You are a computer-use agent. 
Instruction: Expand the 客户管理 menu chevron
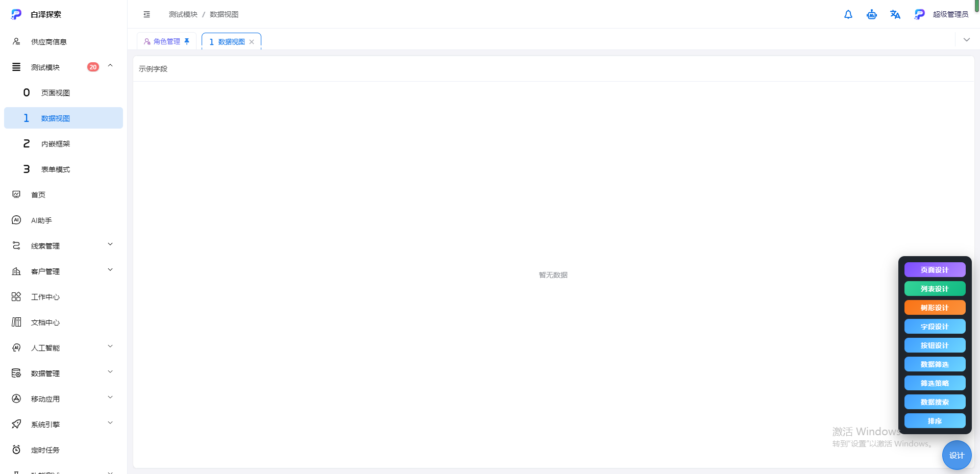tap(110, 270)
